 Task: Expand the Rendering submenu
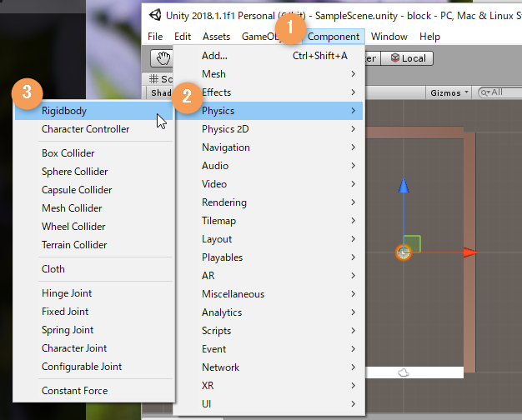click(x=269, y=202)
